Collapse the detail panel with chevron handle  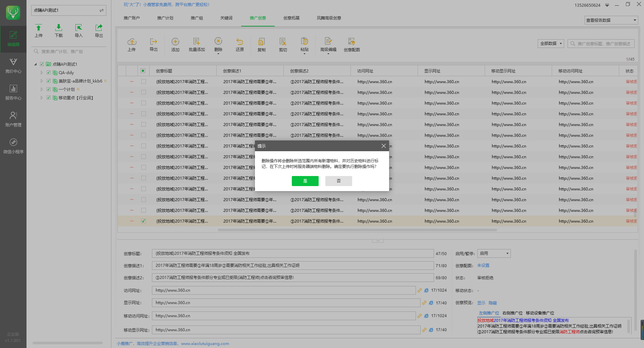[378, 241]
